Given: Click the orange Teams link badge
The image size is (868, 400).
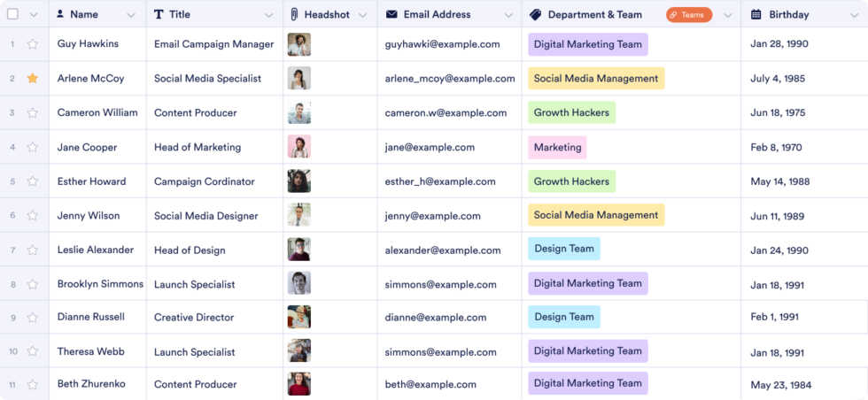Looking at the screenshot, I should (x=689, y=15).
